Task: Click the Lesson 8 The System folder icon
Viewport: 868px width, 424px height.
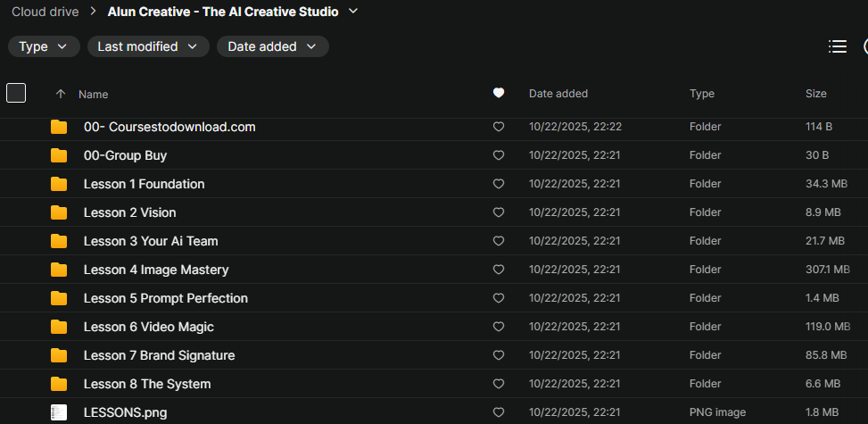Action: 59,384
